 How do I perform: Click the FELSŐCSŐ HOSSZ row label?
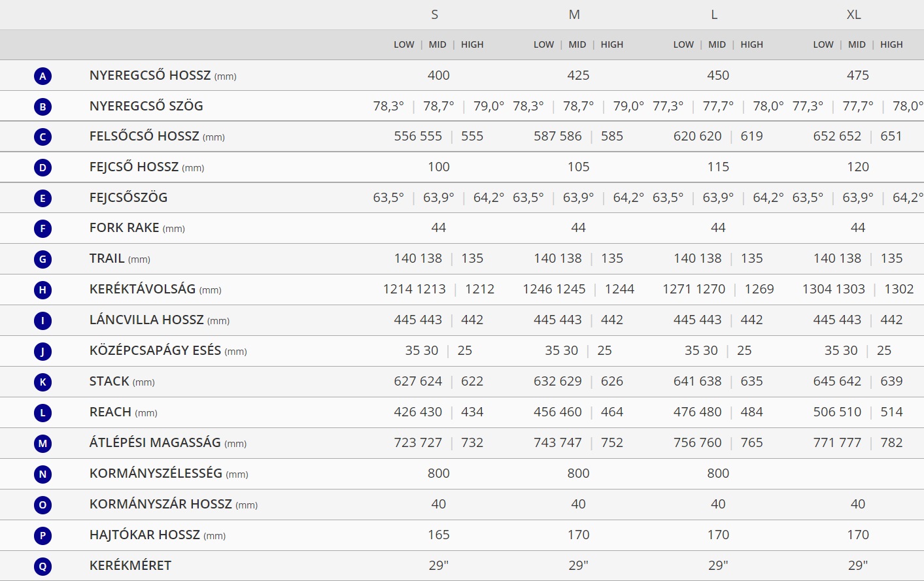click(157, 136)
